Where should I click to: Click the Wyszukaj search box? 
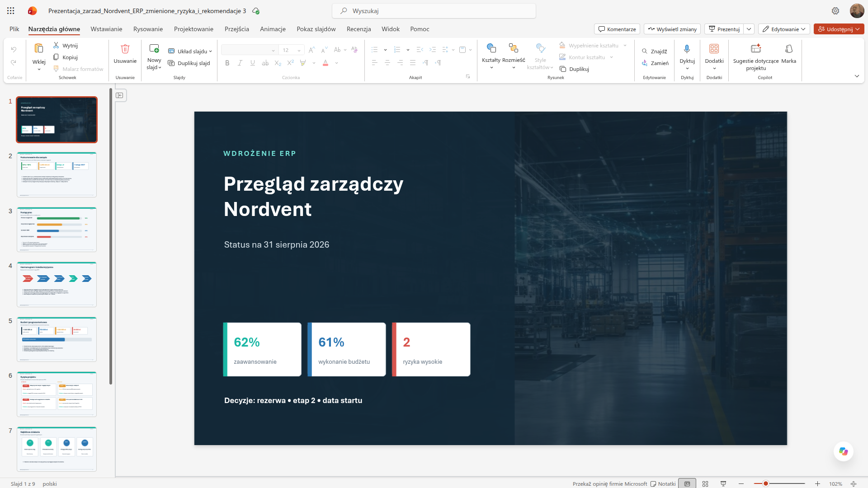click(434, 11)
